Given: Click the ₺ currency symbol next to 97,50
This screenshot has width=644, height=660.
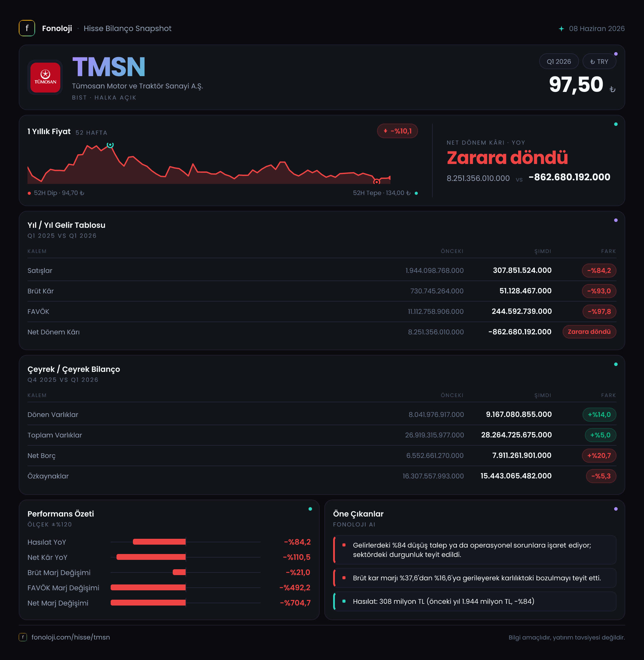Looking at the screenshot, I should (613, 89).
